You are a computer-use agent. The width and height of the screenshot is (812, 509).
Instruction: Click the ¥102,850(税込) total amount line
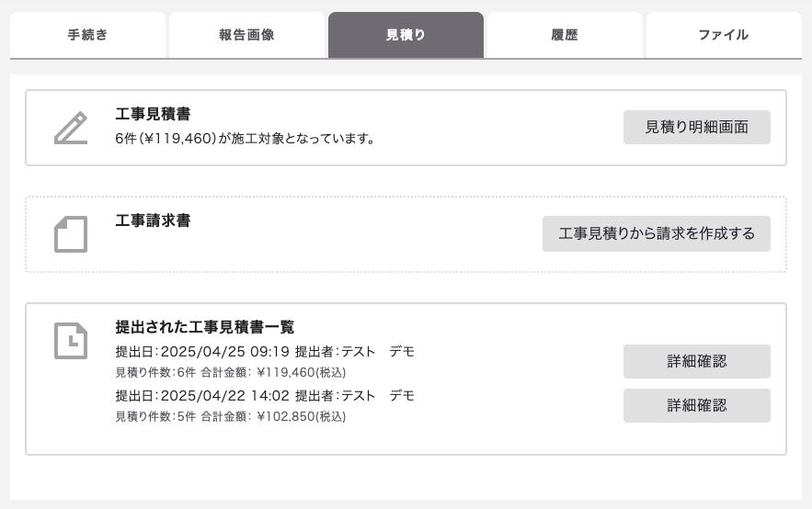point(231,416)
